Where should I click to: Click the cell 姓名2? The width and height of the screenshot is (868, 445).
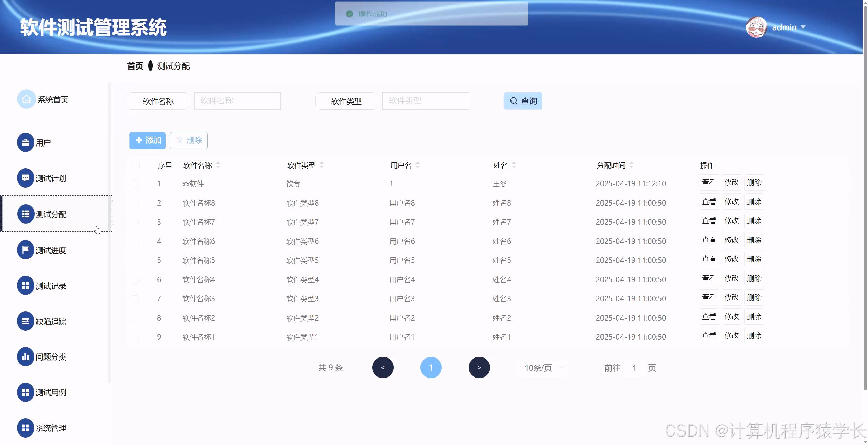502,318
